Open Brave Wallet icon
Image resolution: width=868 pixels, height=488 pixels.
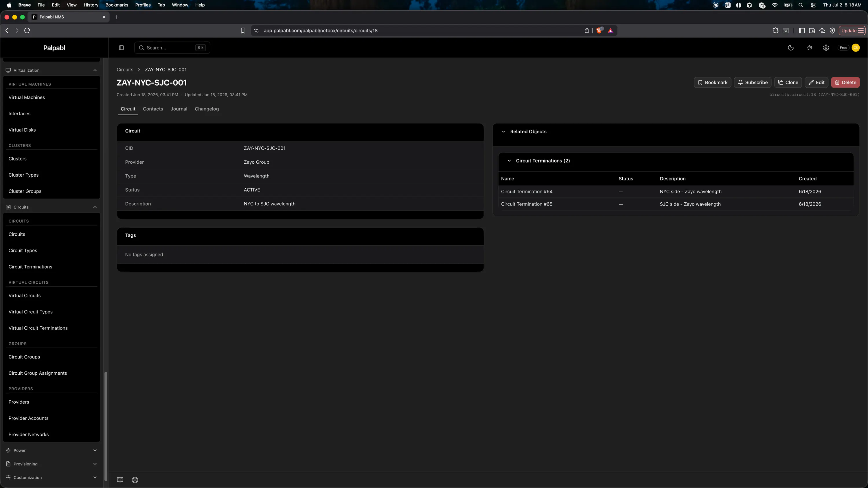pyautogui.click(x=812, y=30)
